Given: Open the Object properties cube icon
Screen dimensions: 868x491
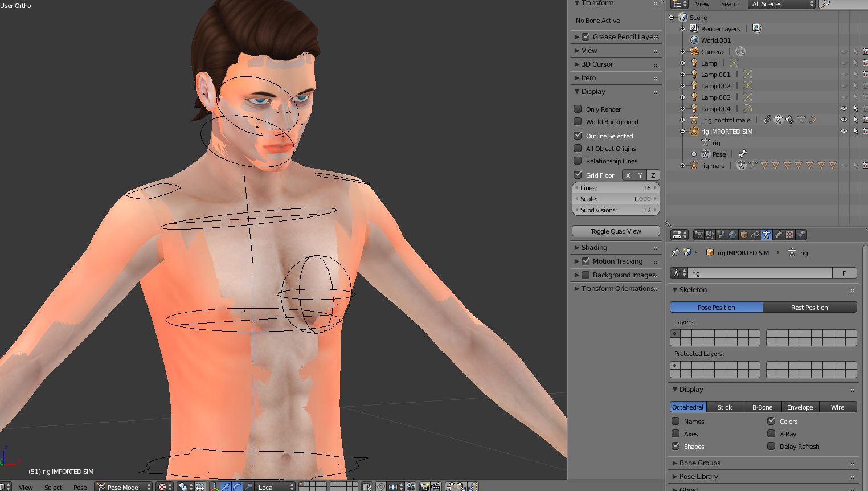Looking at the screenshot, I should pyautogui.click(x=744, y=235).
